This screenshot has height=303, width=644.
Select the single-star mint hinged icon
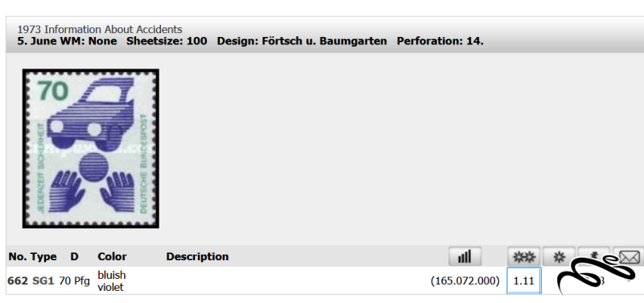pos(559,256)
